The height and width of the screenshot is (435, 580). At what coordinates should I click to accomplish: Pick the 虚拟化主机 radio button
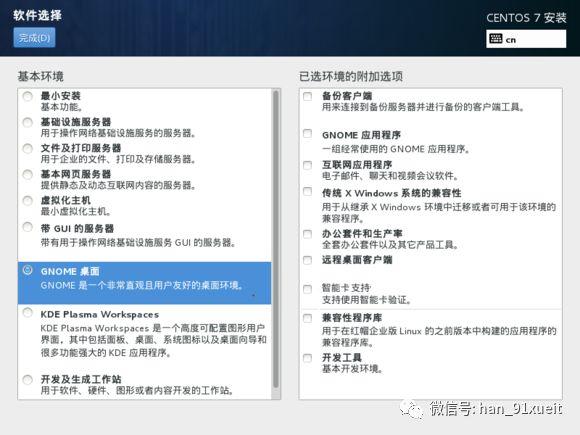coord(27,201)
